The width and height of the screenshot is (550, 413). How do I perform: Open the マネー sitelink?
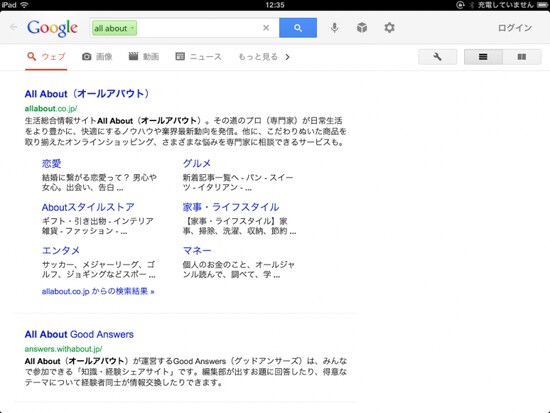point(197,250)
